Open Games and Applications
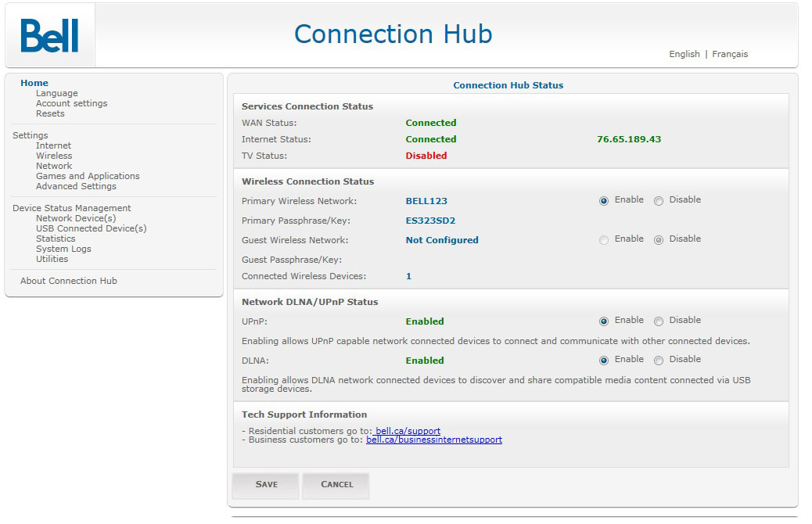This screenshot has width=812, height=524. 88,176
